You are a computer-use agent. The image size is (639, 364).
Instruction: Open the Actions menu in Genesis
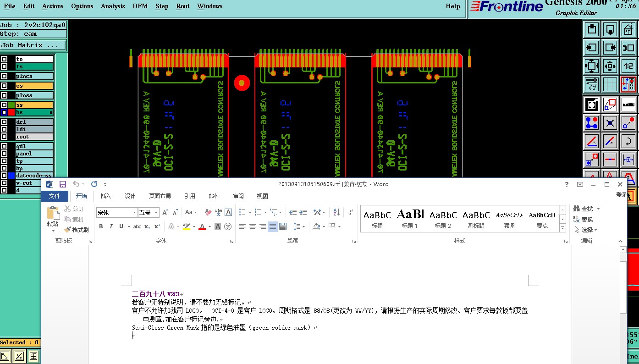coord(53,6)
